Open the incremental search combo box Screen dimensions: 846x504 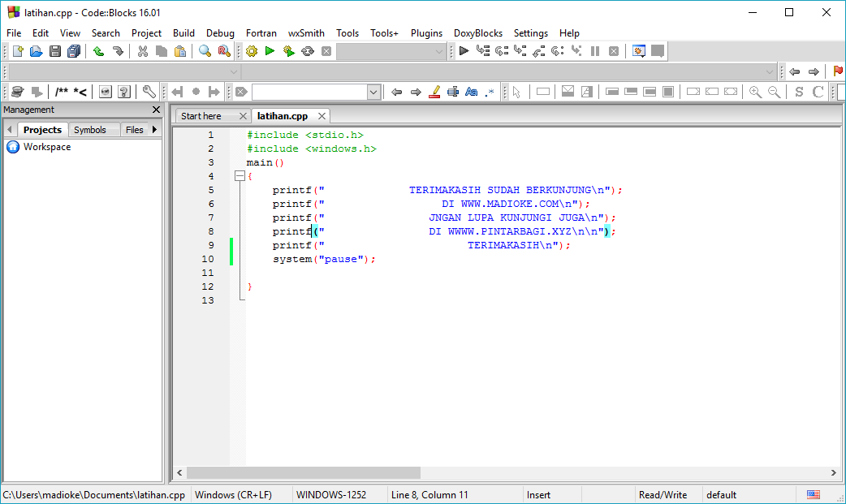click(372, 91)
